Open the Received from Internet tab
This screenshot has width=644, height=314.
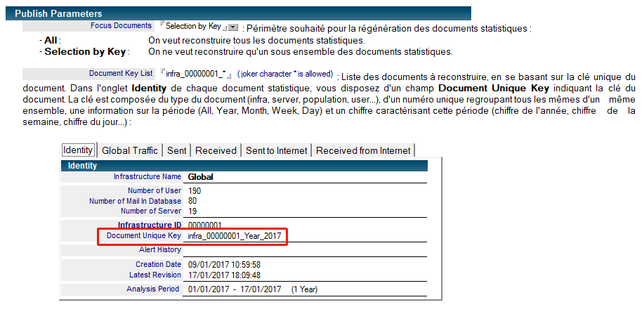tap(363, 151)
